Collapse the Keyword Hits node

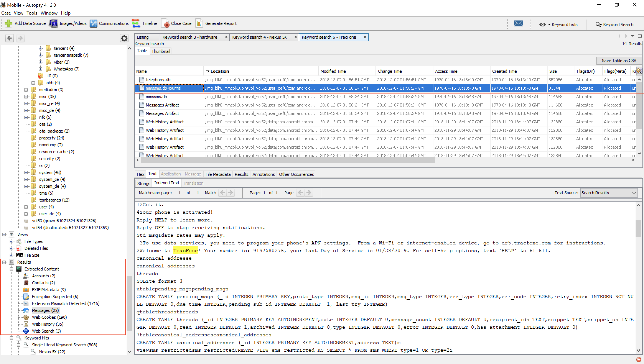click(x=11, y=338)
